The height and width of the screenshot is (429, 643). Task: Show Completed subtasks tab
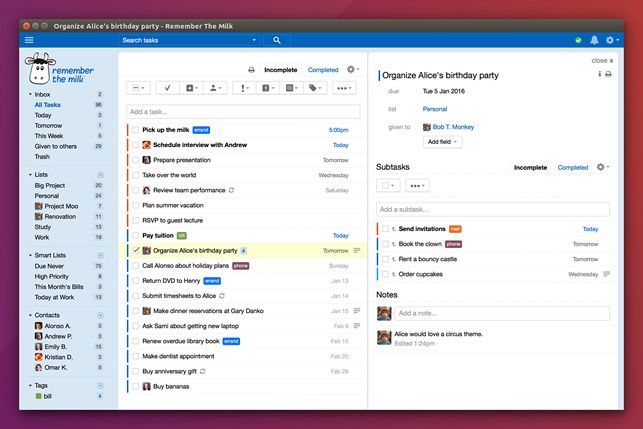572,167
